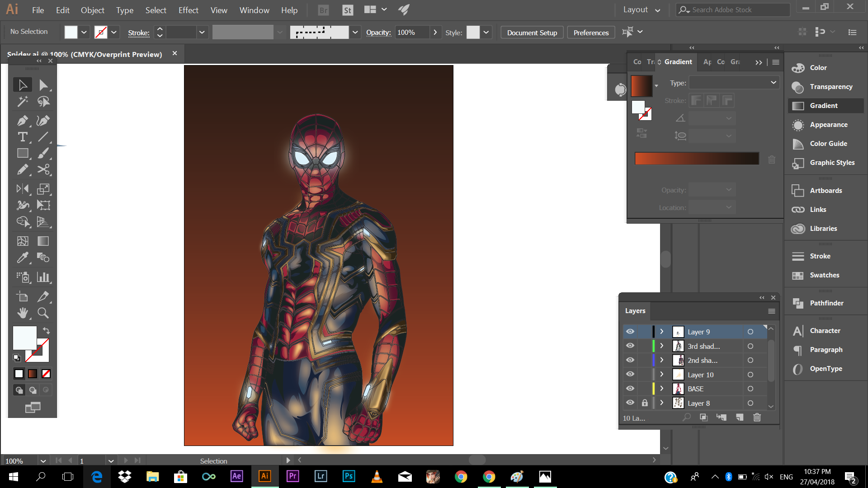Unlock Layer 8 padlock

[x=645, y=403]
